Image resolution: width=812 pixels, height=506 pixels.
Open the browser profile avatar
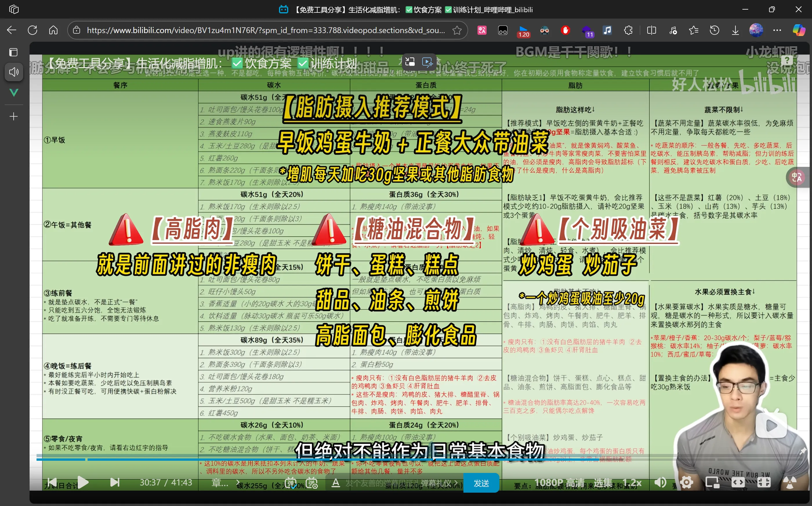756,30
